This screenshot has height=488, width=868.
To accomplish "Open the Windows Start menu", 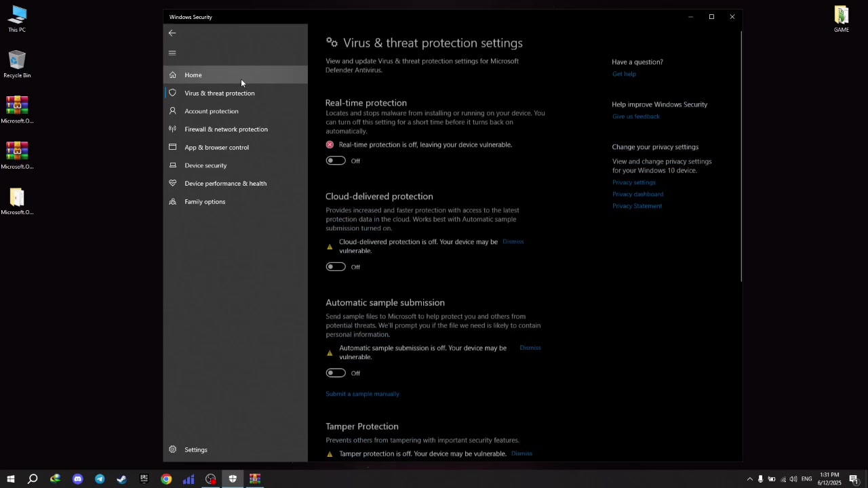I will click(11, 479).
